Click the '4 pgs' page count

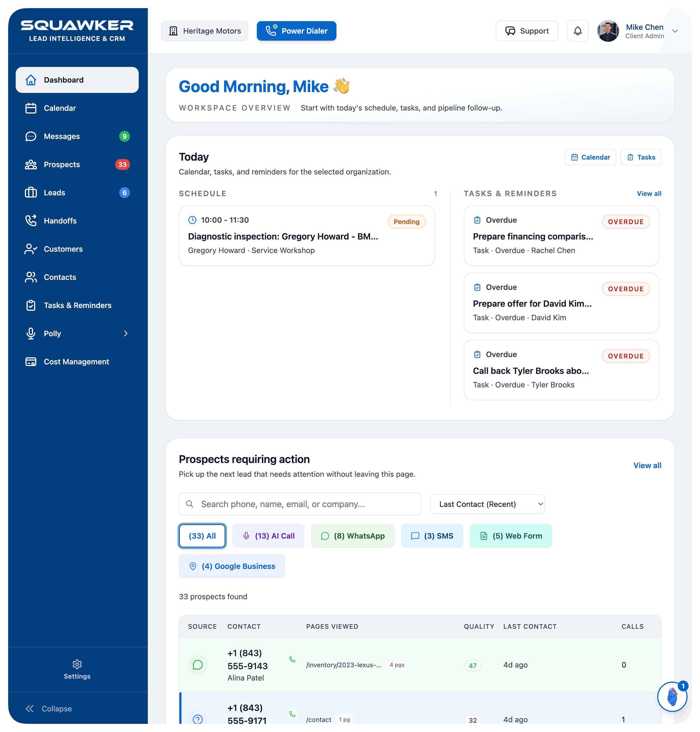tap(397, 665)
